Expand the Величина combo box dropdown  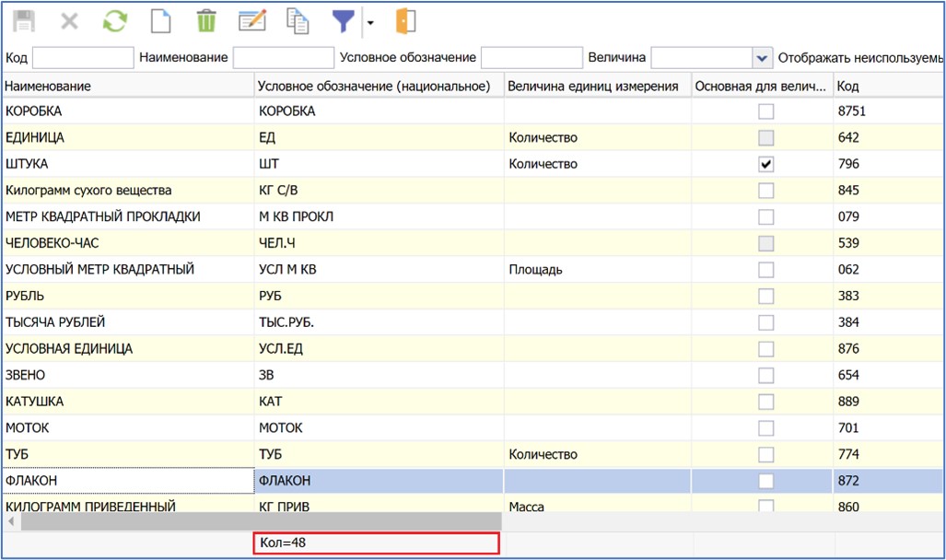point(762,58)
